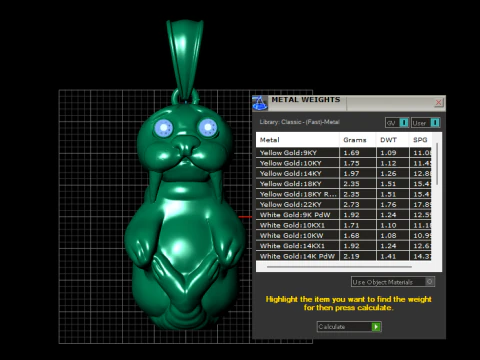Click the 2.19 grams value
480x360 pixels.
click(x=351, y=256)
